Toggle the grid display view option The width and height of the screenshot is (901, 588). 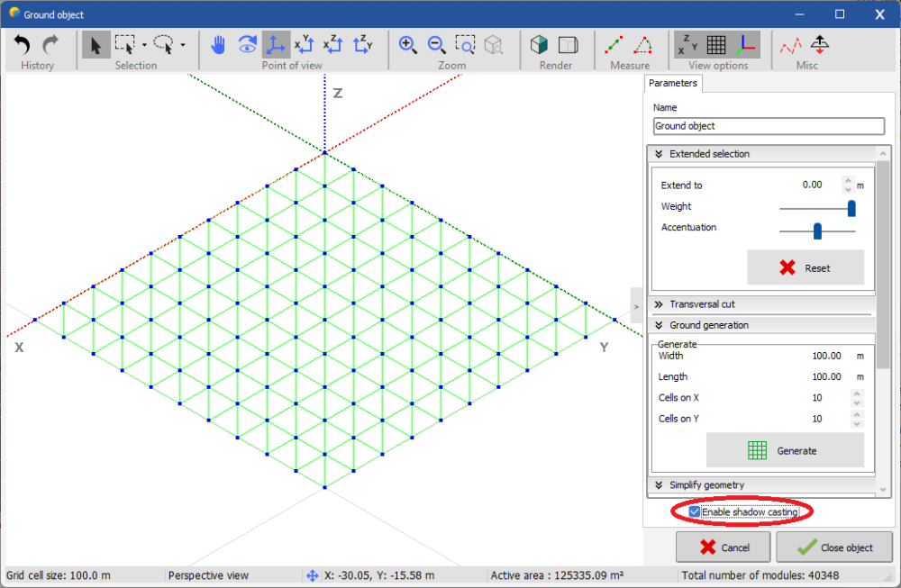pos(716,44)
